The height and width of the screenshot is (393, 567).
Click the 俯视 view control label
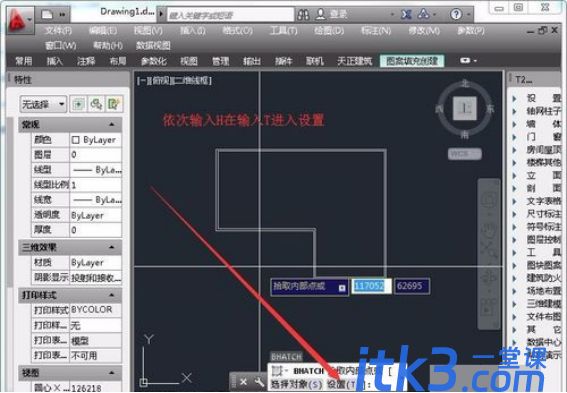pos(161,80)
